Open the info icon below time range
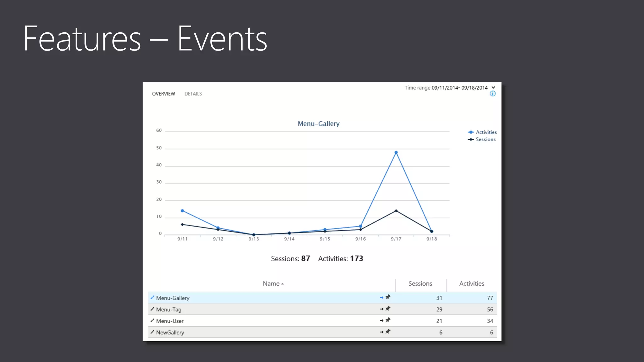This screenshot has width=644, height=362. point(492,94)
